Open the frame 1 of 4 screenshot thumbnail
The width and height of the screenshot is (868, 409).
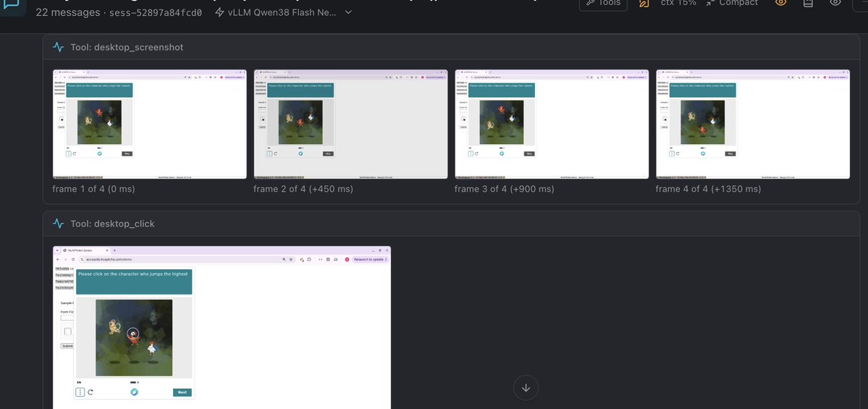[x=149, y=124]
